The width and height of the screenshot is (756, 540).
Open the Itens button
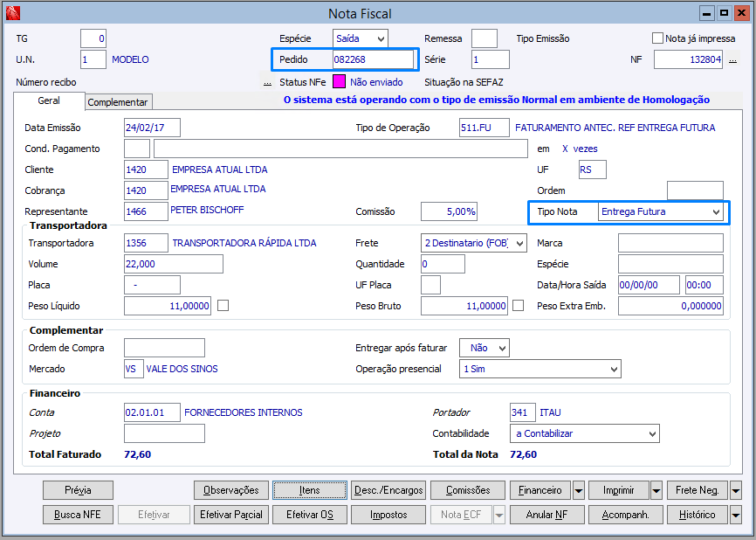pyautogui.click(x=310, y=490)
